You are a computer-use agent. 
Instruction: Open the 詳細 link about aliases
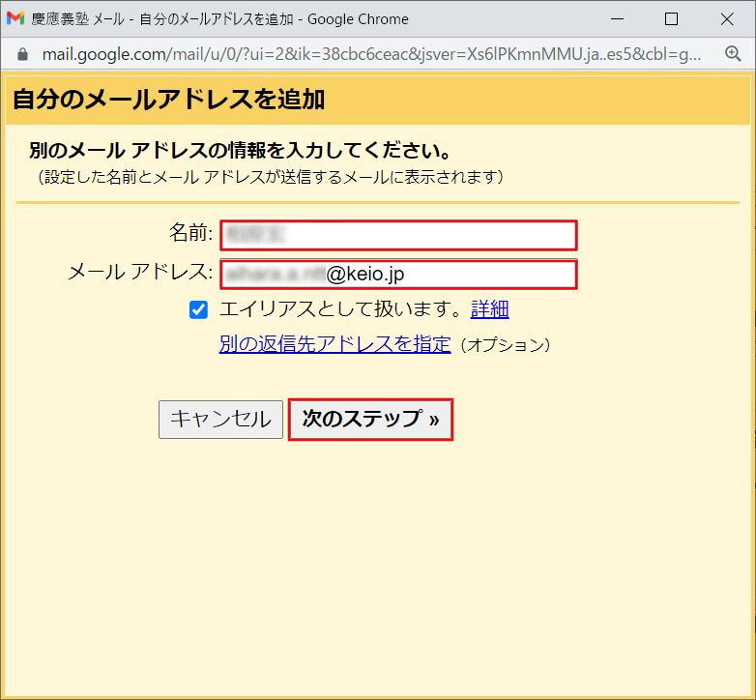(489, 309)
